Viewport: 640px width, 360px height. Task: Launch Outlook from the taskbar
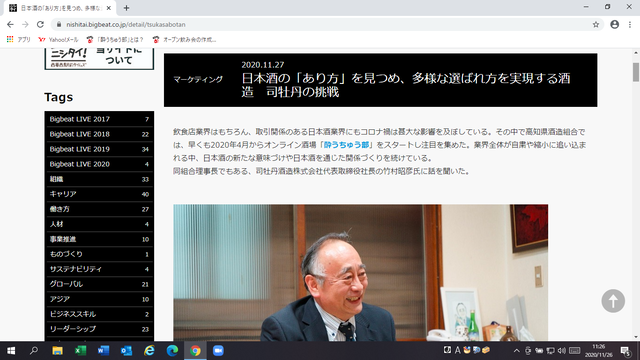click(126, 351)
